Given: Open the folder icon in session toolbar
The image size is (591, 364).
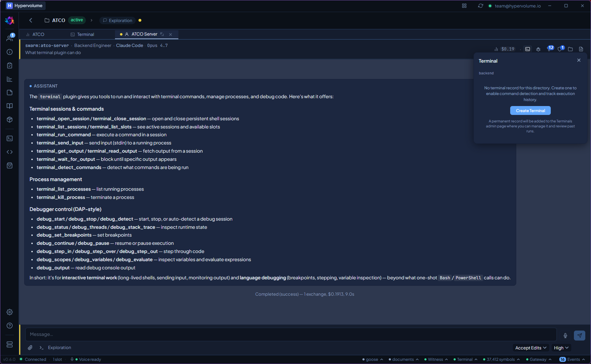Looking at the screenshot, I should (x=570, y=49).
